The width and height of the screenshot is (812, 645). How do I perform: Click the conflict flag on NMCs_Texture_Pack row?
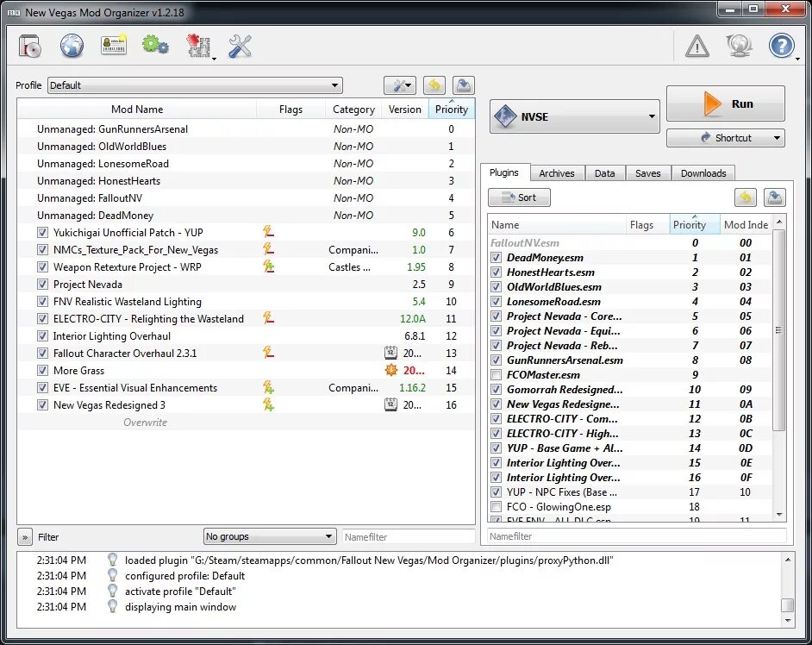coord(268,249)
